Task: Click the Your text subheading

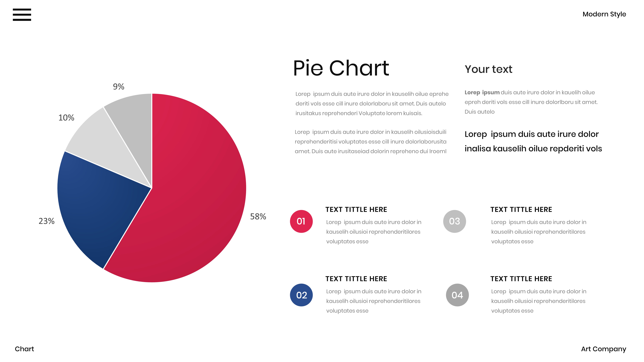Action: tap(488, 69)
